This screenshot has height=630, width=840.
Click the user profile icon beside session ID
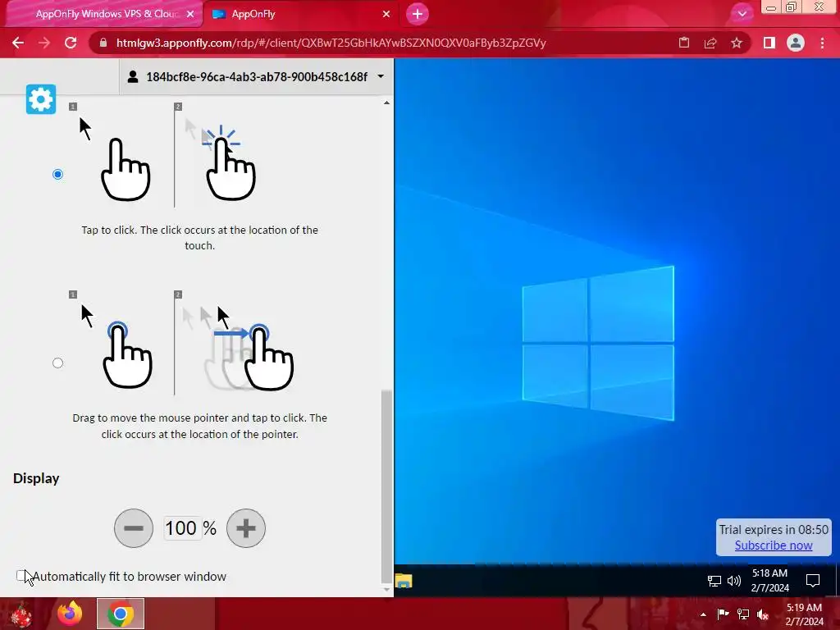click(x=132, y=76)
